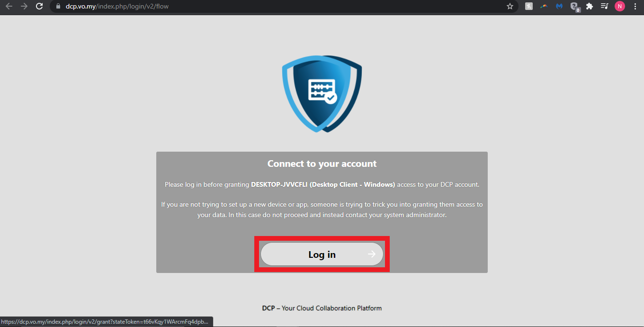Reload the current page
Image resolution: width=644 pixels, height=327 pixels.
click(x=39, y=6)
